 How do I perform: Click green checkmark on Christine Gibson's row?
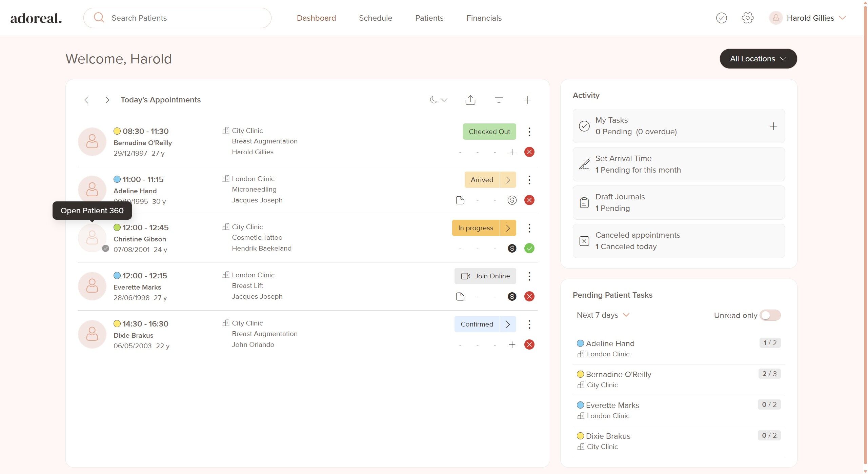coord(529,249)
